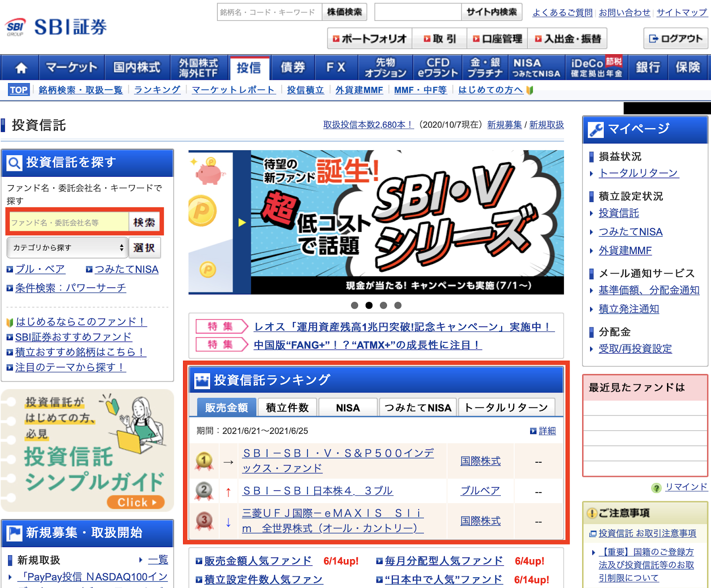
Task: Click the flag icon beside 新規募集・取扱開始
Action: point(15,533)
